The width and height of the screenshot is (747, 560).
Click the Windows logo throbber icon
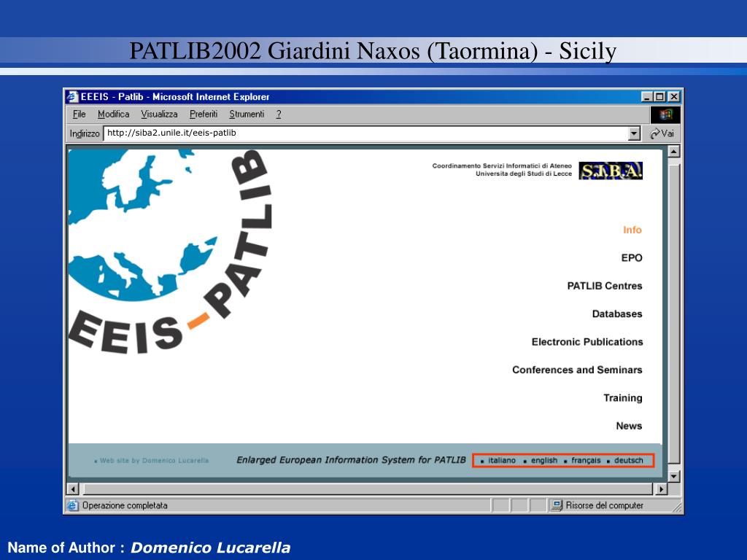click(665, 114)
